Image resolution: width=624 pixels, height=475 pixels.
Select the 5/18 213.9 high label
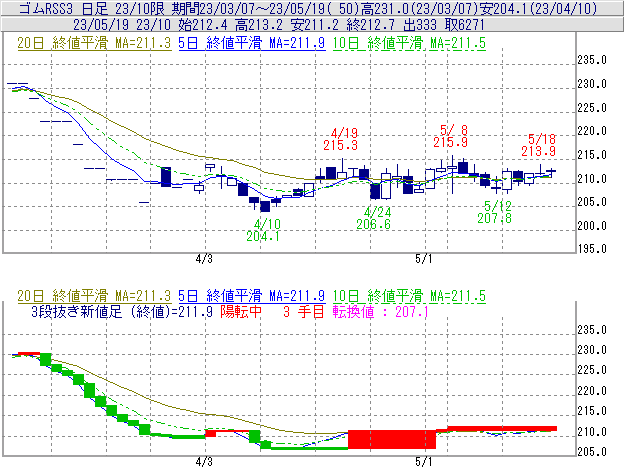point(538,145)
